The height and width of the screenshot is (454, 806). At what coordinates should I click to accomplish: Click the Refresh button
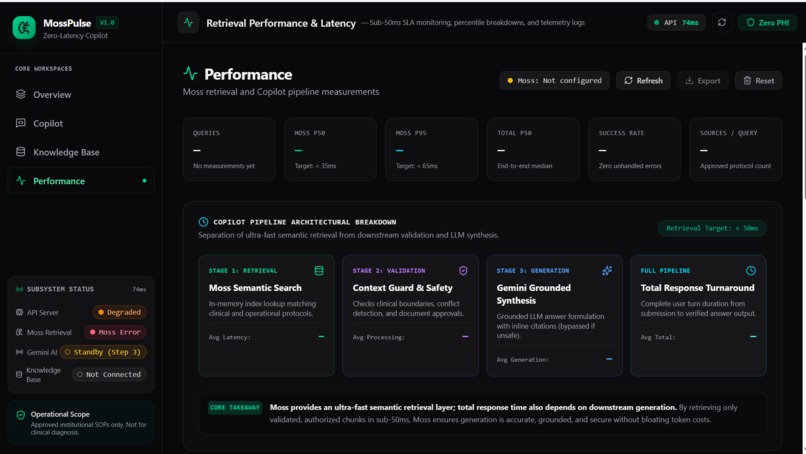pos(643,81)
